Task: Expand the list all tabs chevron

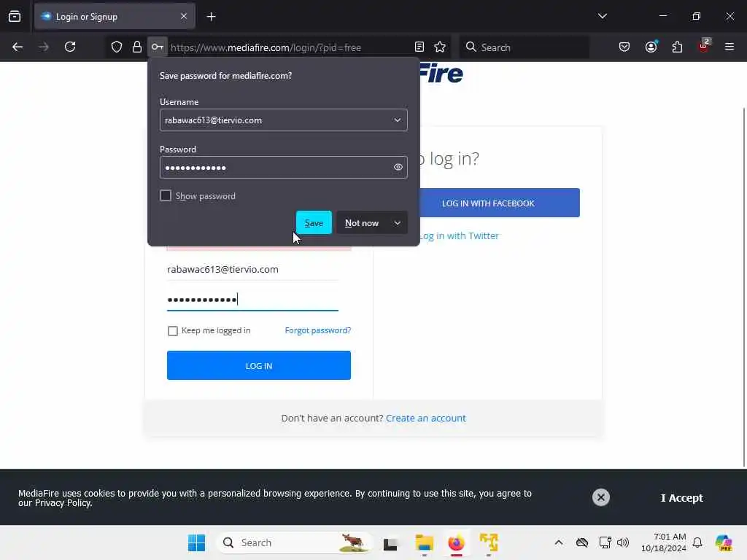Action: click(602, 16)
